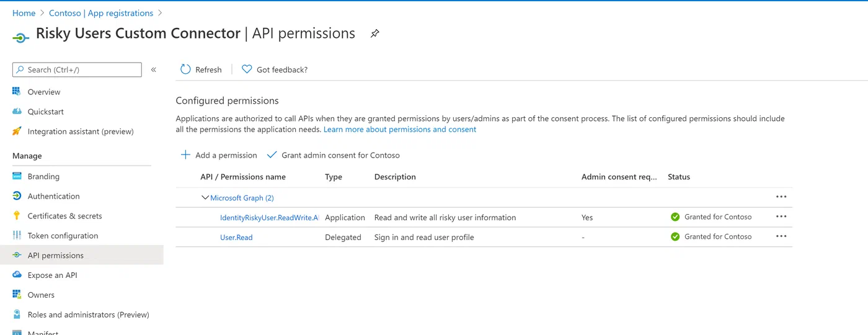Open the ellipsis menu for Microsoft Graph group
The height and width of the screenshot is (335, 868).
(781, 197)
